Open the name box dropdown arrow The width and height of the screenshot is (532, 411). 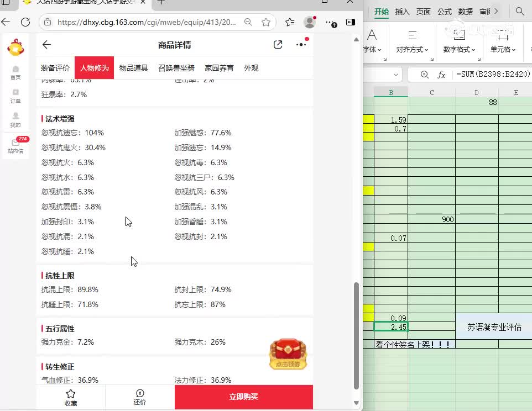click(395, 75)
